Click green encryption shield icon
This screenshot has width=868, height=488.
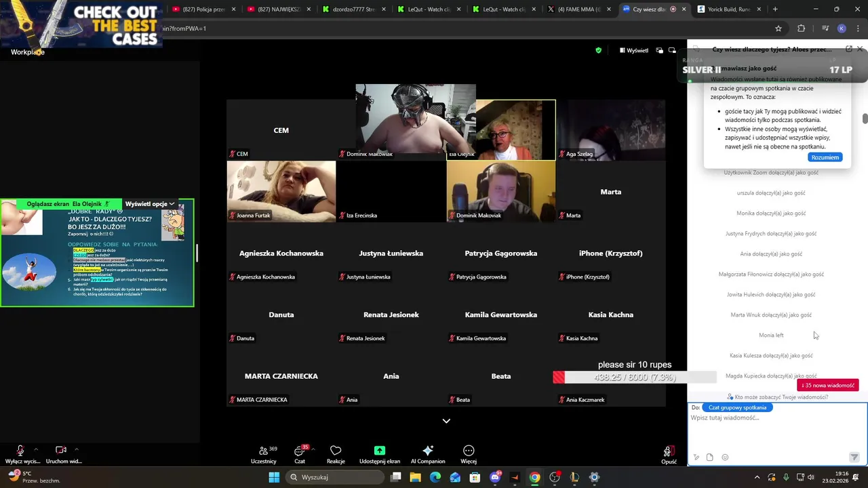tap(598, 50)
